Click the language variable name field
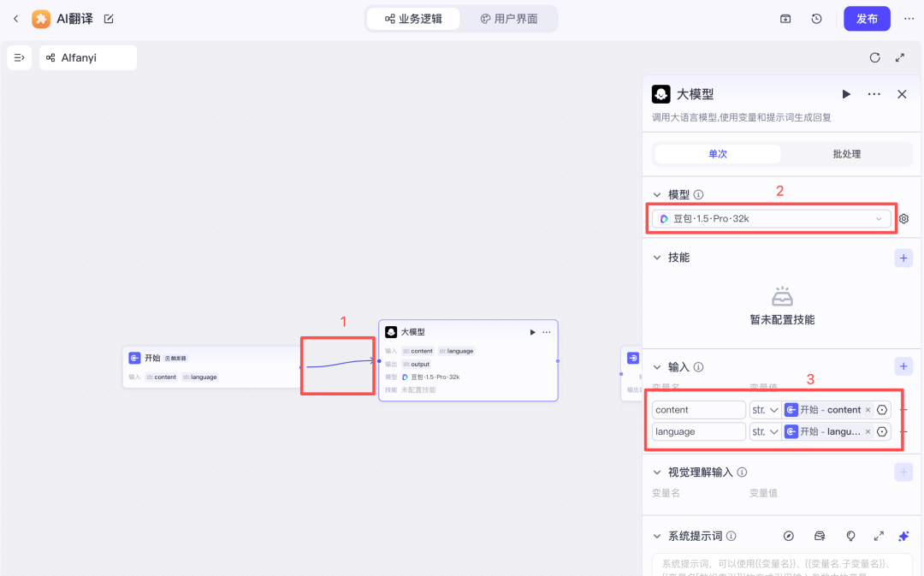The image size is (924, 576). tap(698, 431)
